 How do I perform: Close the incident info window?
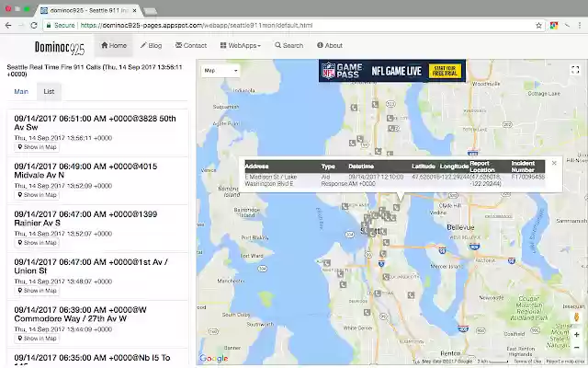[x=554, y=163]
